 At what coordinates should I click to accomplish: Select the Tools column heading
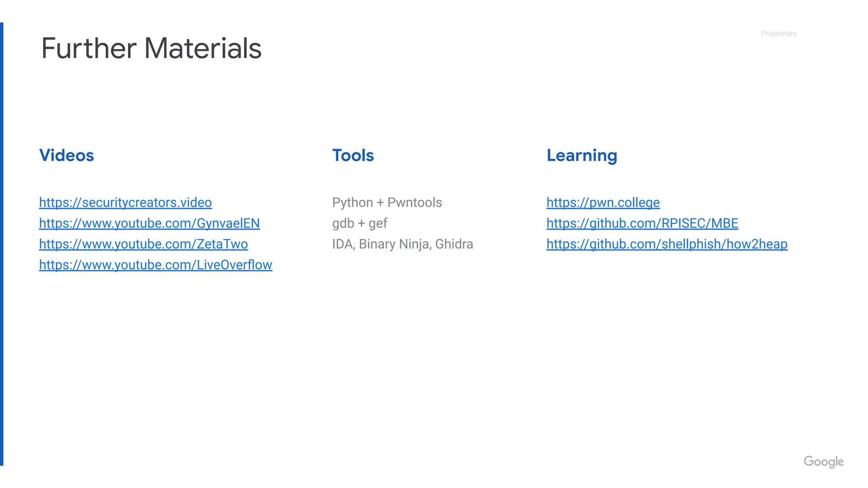pos(353,155)
